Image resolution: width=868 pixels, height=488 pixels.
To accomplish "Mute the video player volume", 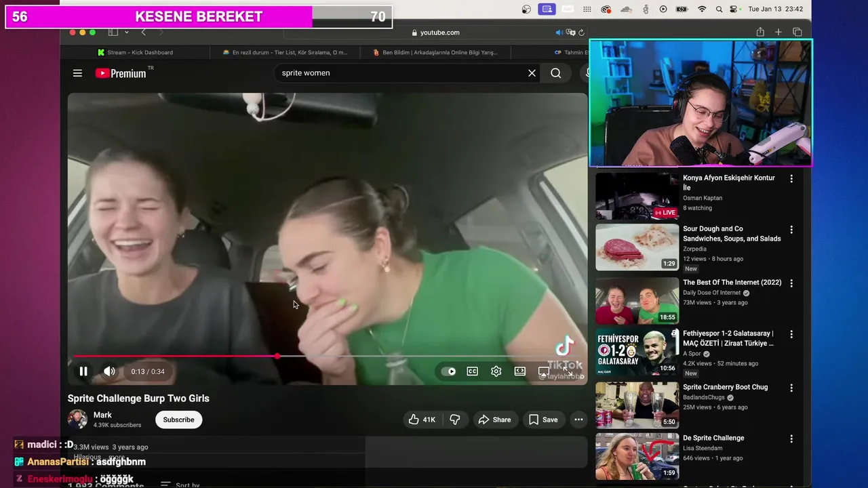I will point(109,371).
